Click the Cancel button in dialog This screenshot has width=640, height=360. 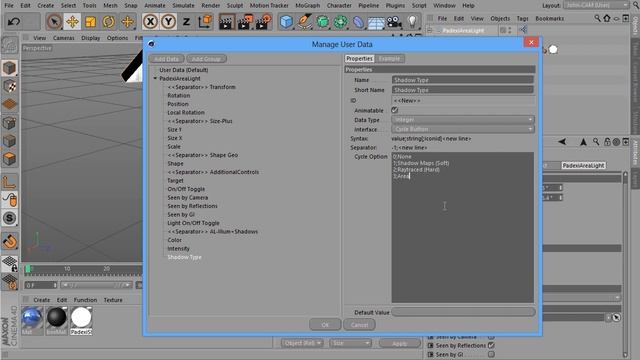[359, 325]
